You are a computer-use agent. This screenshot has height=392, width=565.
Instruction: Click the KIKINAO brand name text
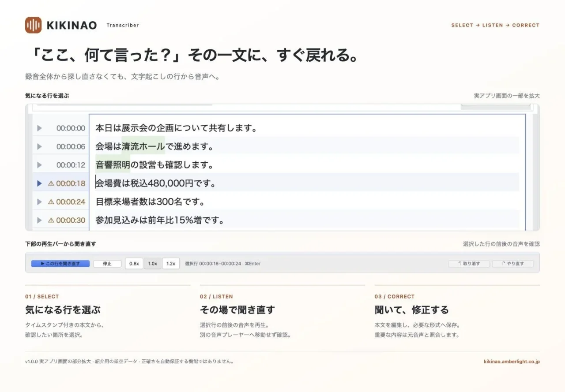[x=72, y=26]
